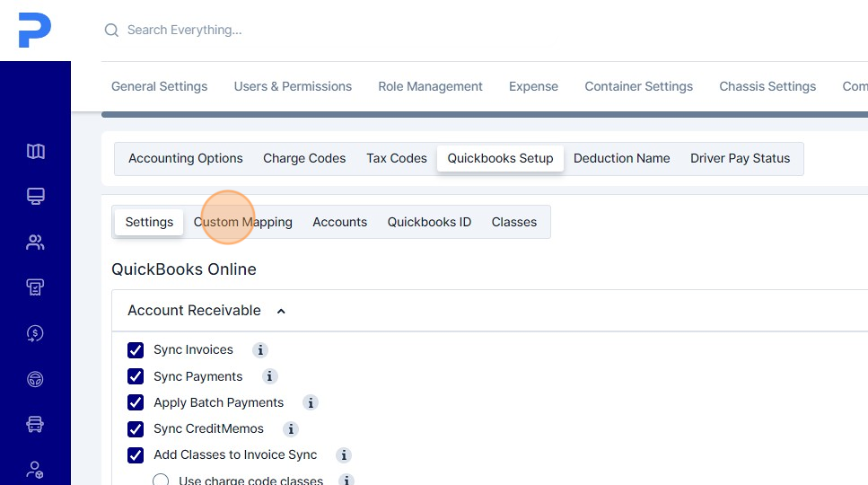Open the Quickbooks ID sub-tab
Screen dimensions: 868x485
tap(430, 222)
